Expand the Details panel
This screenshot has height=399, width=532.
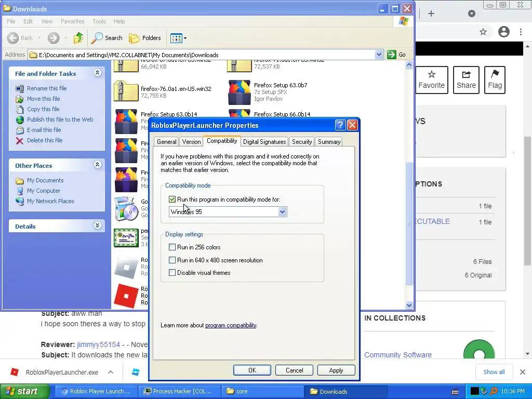[x=97, y=225]
